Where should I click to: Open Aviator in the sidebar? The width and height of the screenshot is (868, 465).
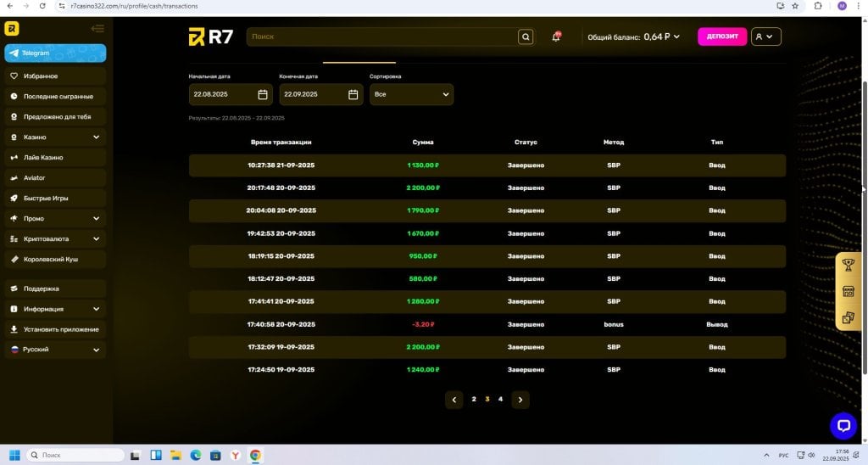55,178
